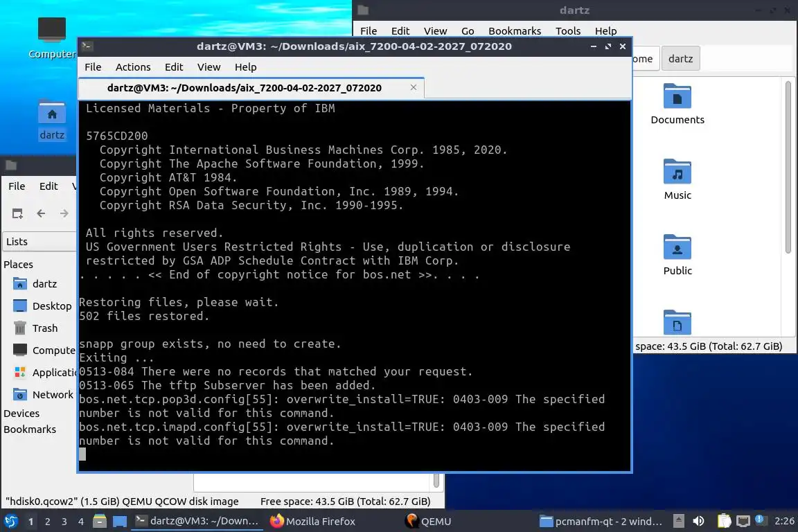Open the Edit menu in the left file manager
The height and width of the screenshot is (532, 798).
coord(48,186)
